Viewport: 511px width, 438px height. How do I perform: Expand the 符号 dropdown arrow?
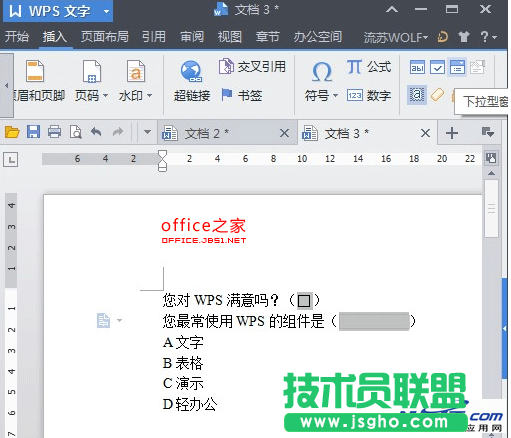pos(335,96)
